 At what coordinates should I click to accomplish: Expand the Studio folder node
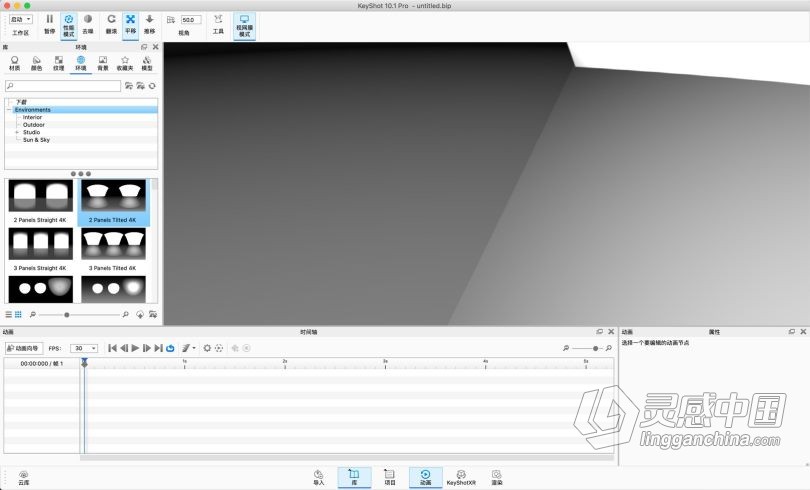click(17, 132)
